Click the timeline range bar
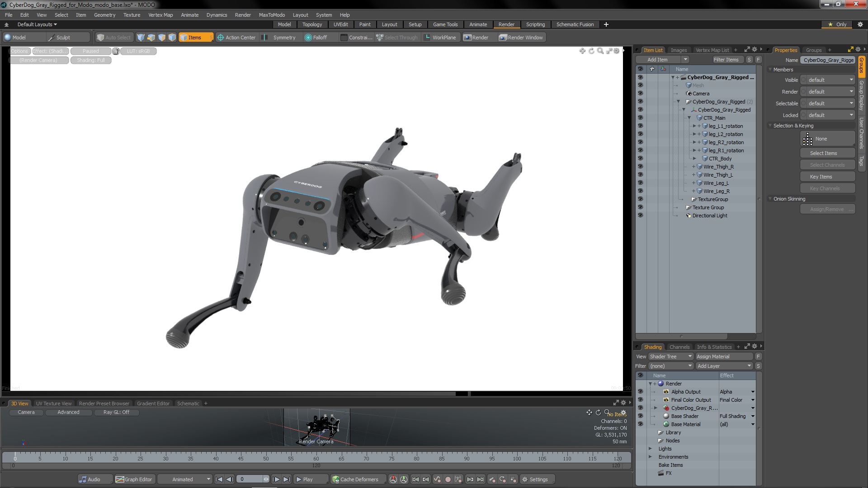Screen dimensions: 868x488 click(316, 465)
